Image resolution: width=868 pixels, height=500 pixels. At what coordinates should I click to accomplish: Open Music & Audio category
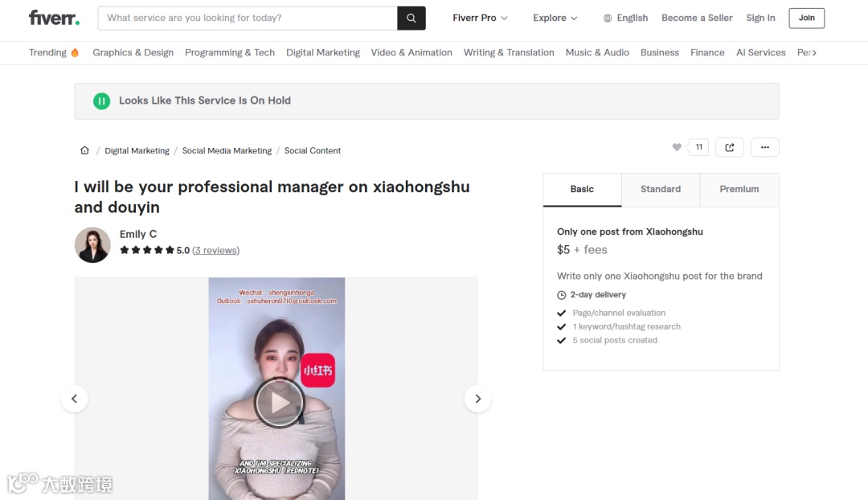click(x=597, y=52)
